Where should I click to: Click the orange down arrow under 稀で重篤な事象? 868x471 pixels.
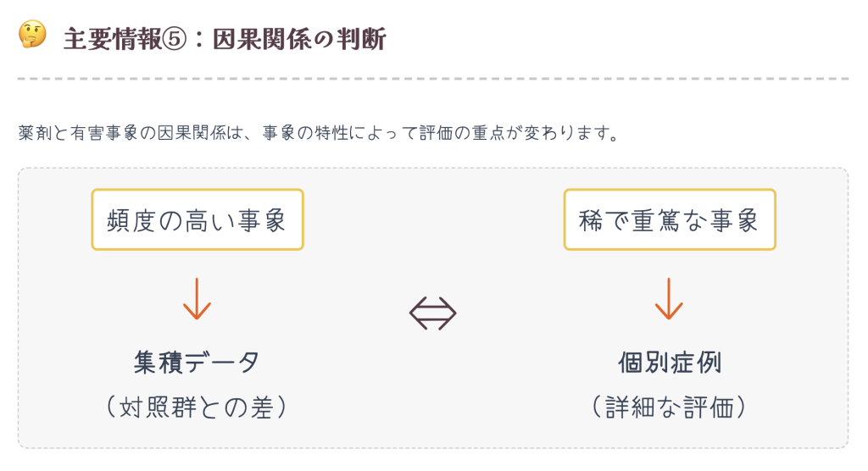tap(669, 298)
